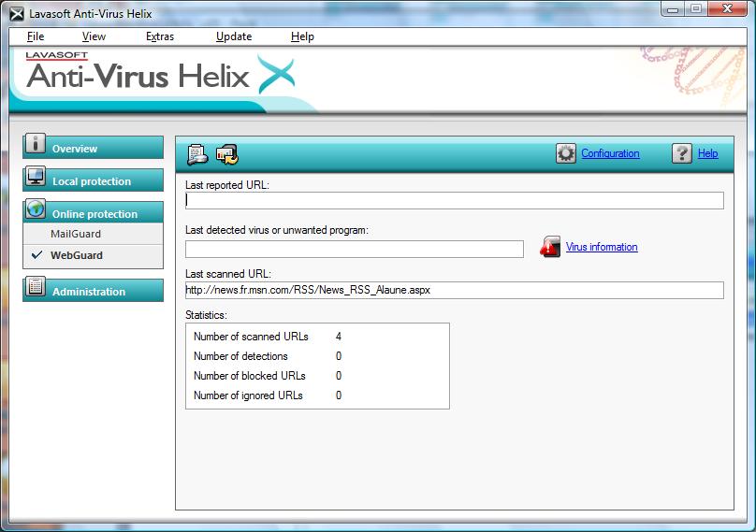Open the Overview section
Viewport: 756px width, 532px height.
pos(75,149)
